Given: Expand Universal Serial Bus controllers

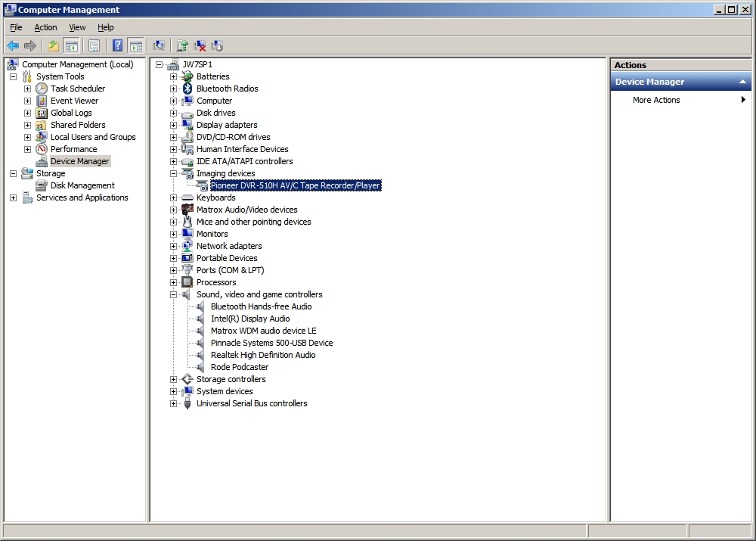Looking at the screenshot, I should pyautogui.click(x=174, y=403).
